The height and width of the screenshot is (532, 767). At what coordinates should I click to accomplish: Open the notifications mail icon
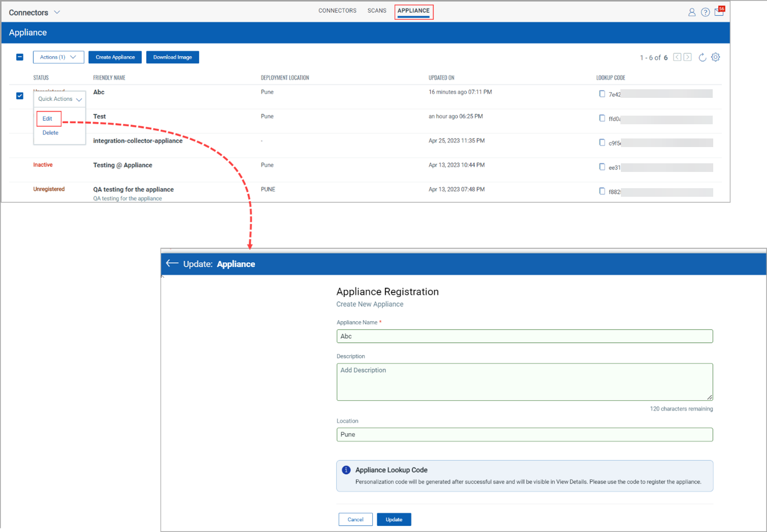pos(719,12)
